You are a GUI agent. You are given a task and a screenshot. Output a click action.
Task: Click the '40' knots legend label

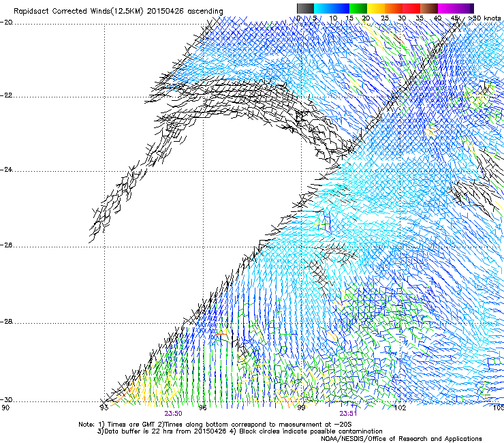pyautogui.click(x=437, y=18)
